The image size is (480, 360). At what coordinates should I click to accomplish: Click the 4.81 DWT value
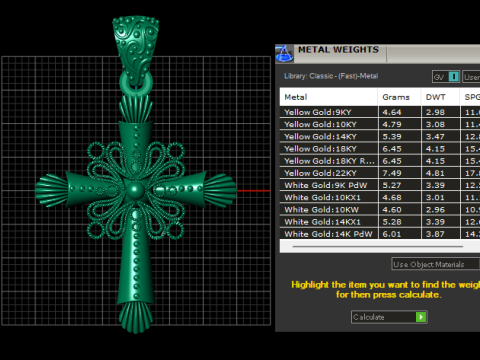[435, 173]
